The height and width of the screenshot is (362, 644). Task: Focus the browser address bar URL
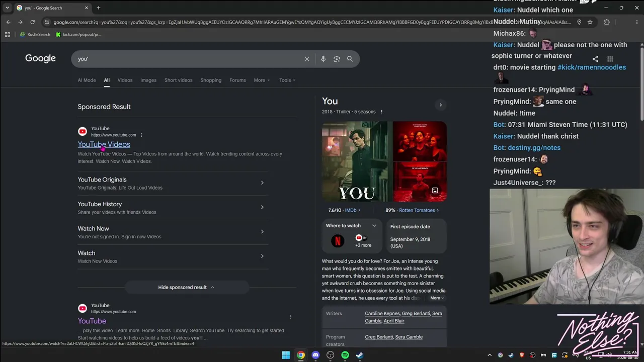312,22
